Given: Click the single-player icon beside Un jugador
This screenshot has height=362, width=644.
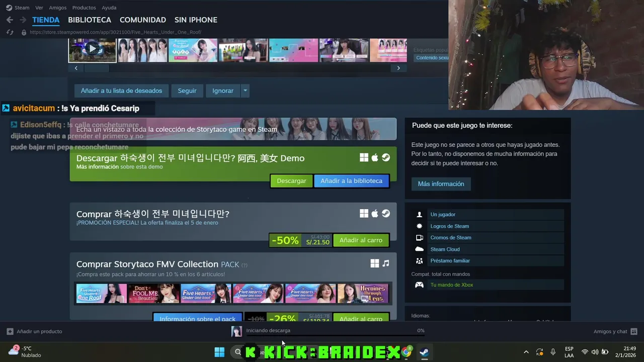Looking at the screenshot, I should [x=419, y=215].
